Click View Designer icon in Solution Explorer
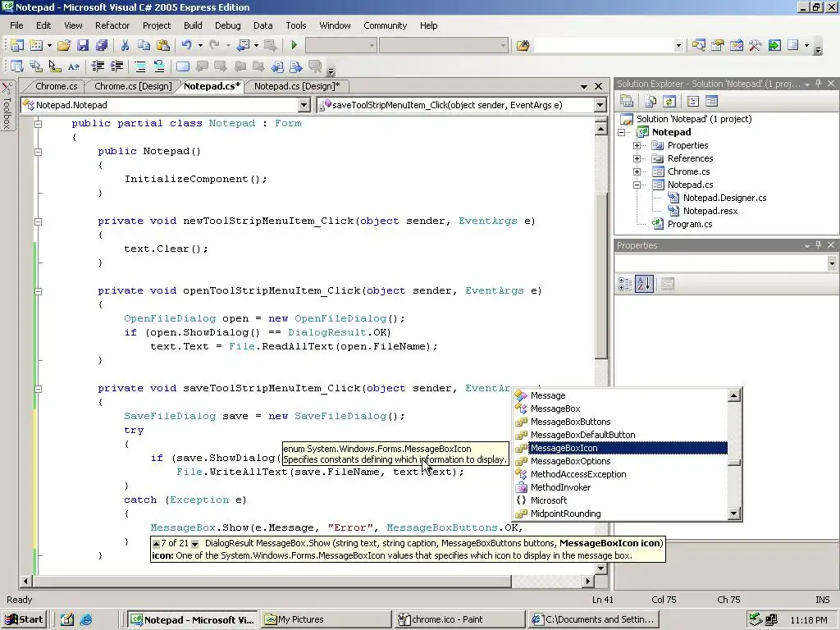Viewport: 840px width, 630px height. tap(711, 101)
